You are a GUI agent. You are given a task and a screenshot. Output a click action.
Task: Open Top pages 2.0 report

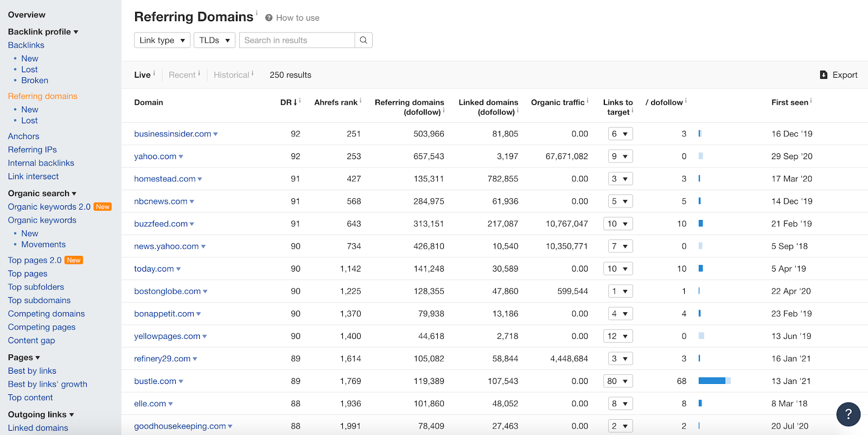point(35,260)
